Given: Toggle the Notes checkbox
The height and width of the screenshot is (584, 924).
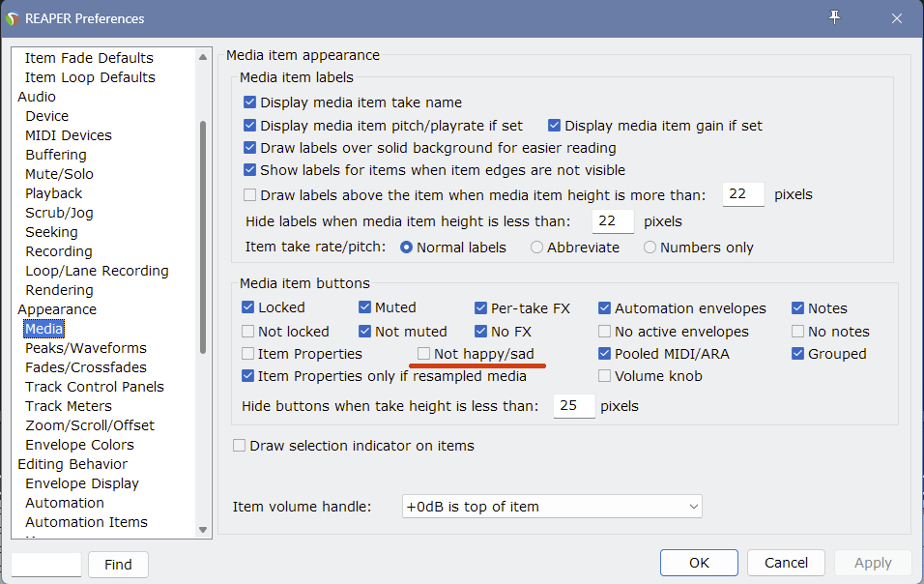Looking at the screenshot, I should pos(798,307).
